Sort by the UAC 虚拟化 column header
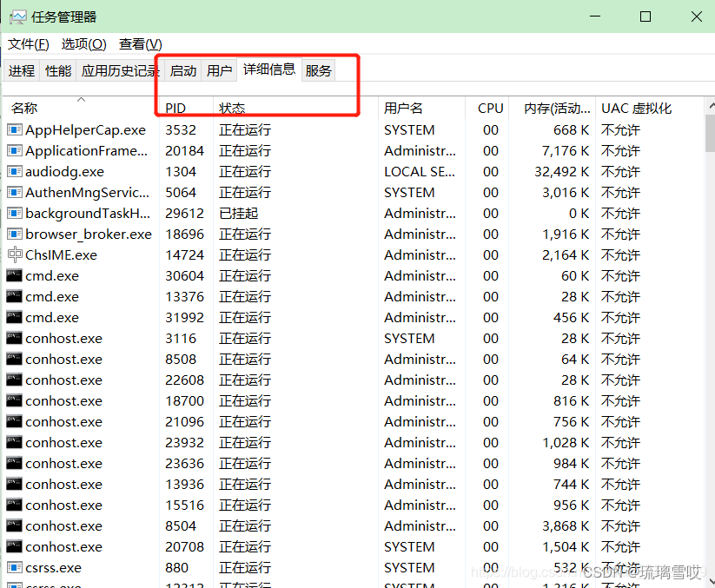Viewport: 715px width, 588px height. tap(650, 108)
